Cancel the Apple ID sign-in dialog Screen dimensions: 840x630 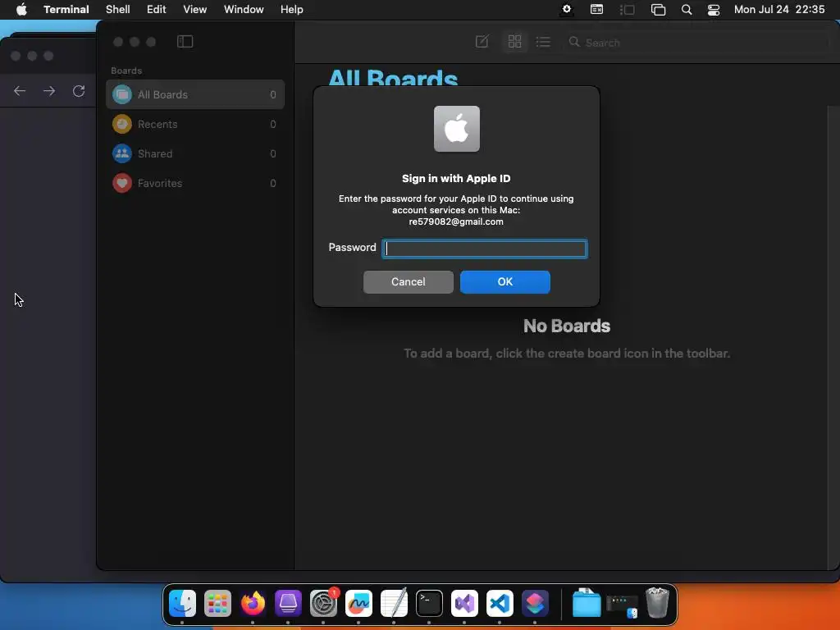pyautogui.click(x=409, y=282)
